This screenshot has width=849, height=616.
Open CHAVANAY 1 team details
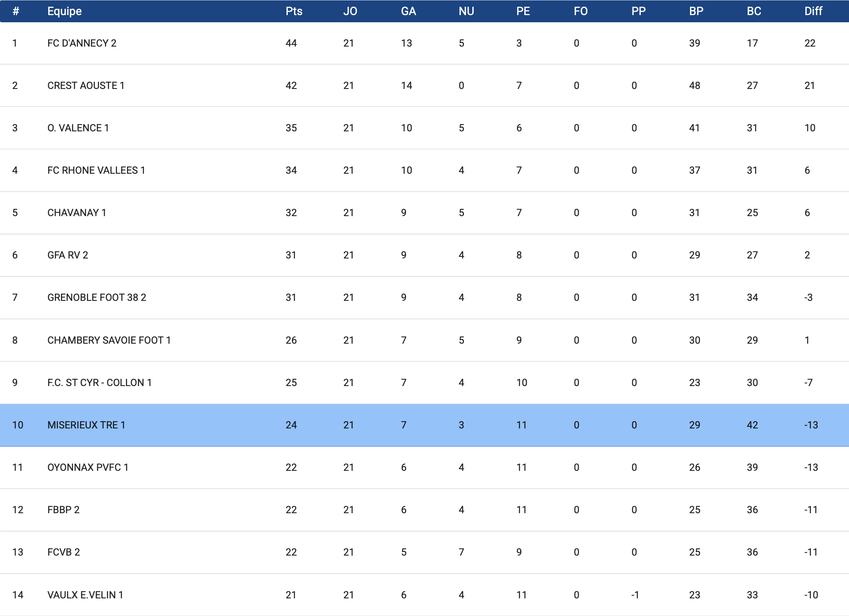coord(77,213)
